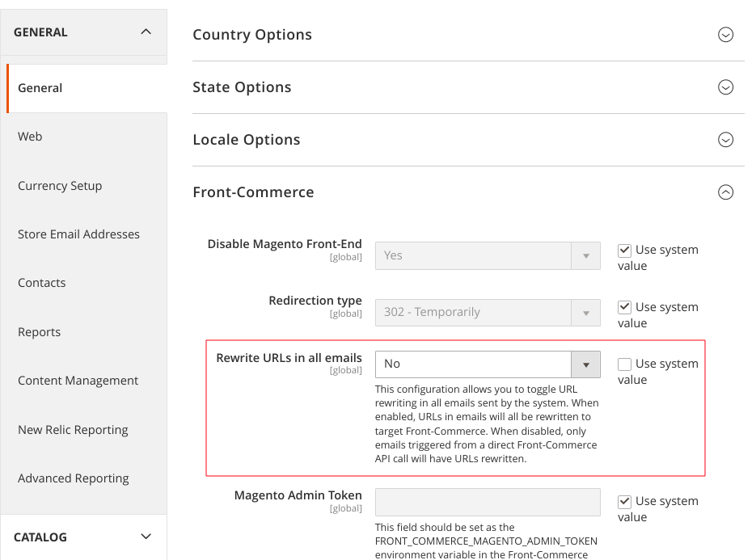Click the Front-Commerce section heading

pos(253,192)
